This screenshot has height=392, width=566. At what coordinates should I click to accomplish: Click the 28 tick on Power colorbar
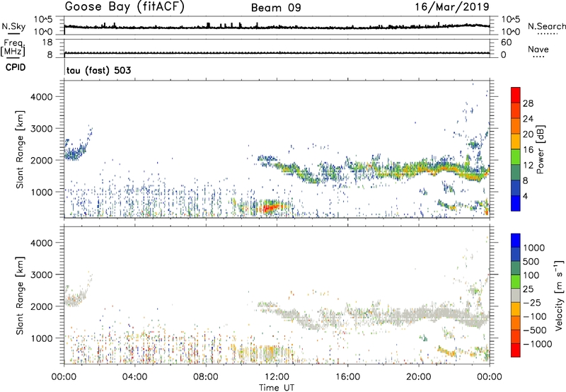[x=528, y=103]
